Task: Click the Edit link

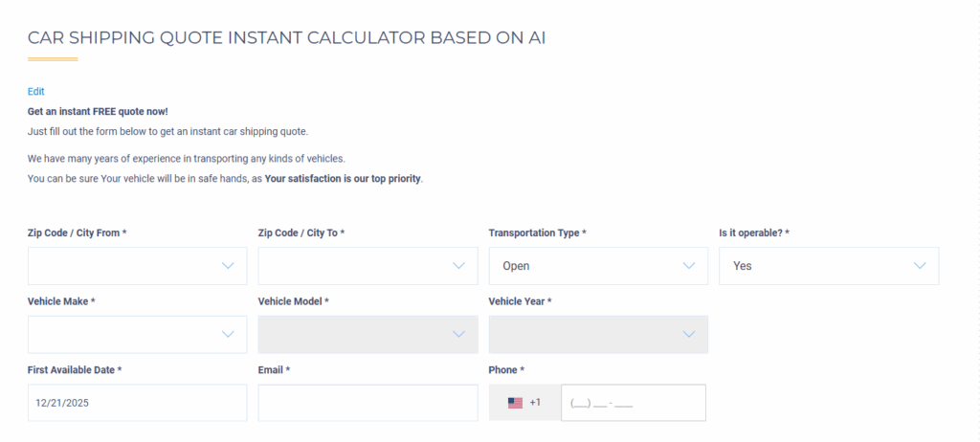Action: point(36,92)
